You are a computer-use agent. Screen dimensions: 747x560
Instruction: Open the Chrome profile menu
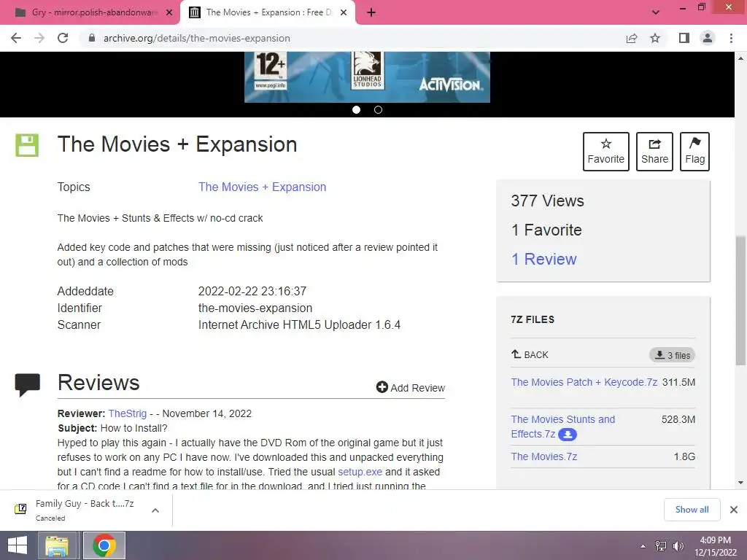click(x=708, y=38)
